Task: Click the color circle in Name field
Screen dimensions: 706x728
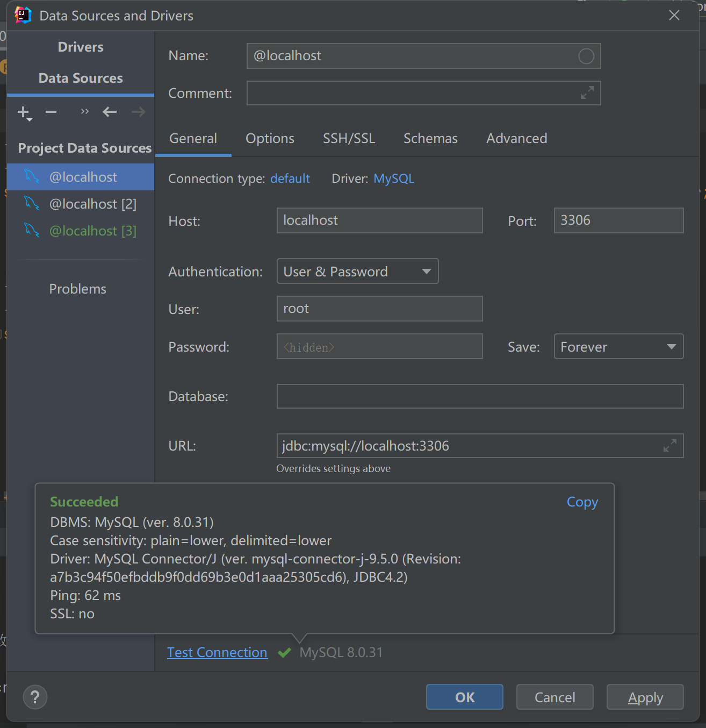Action: pos(586,56)
